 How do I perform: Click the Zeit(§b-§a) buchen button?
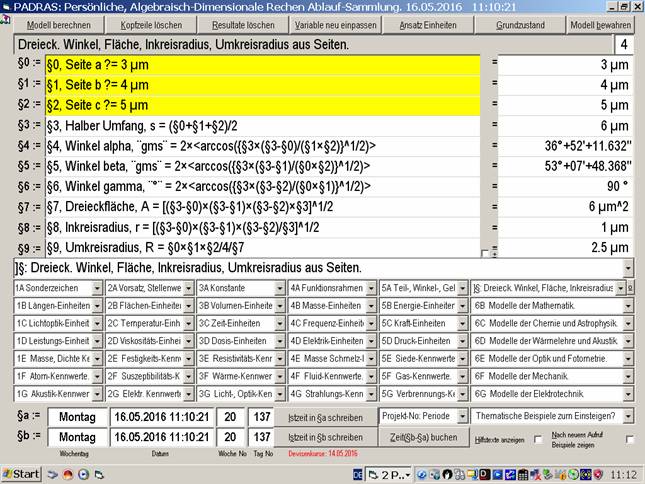click(x=424, y=438)
